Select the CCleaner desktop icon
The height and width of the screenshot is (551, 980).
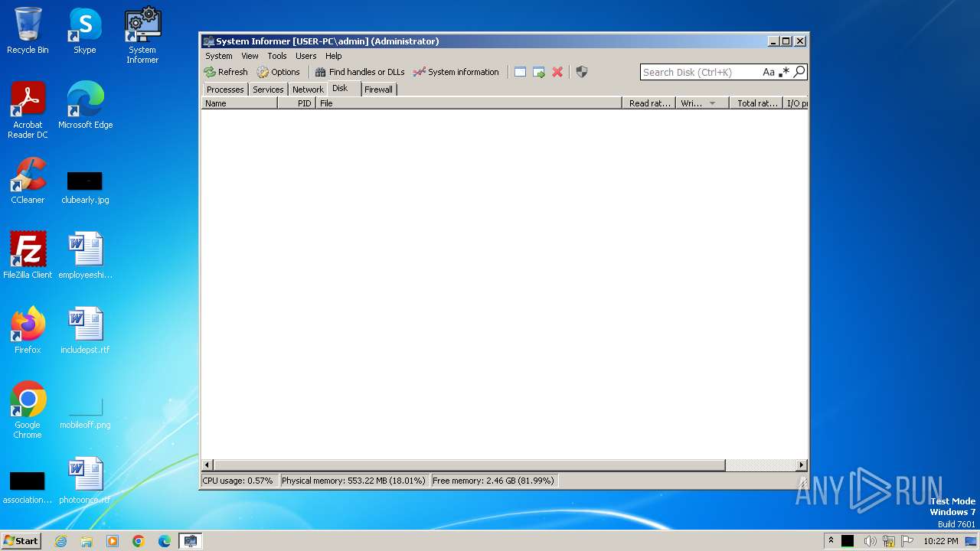[28, 181]
